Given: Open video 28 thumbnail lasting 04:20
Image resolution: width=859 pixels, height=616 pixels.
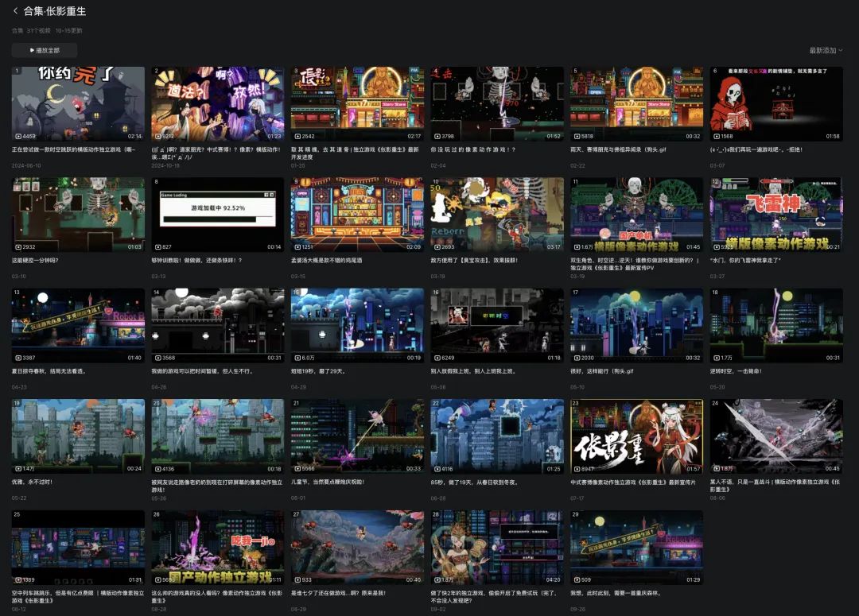Looking at the screenshot, I should 497,548.
